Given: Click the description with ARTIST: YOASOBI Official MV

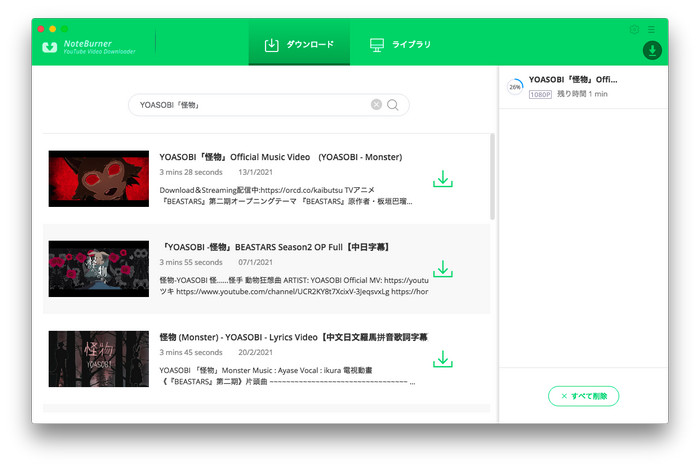Looking at the screenshot, I should click(294, 286).
